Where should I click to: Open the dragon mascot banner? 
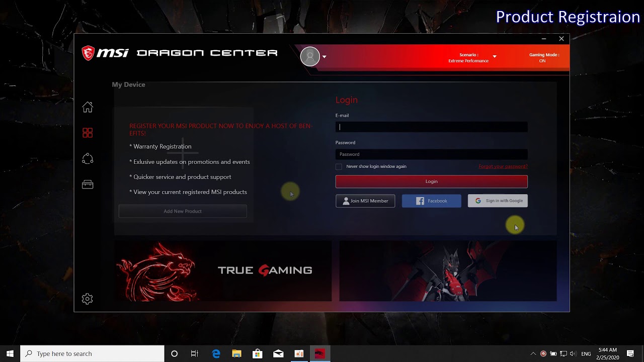[448, 271]
